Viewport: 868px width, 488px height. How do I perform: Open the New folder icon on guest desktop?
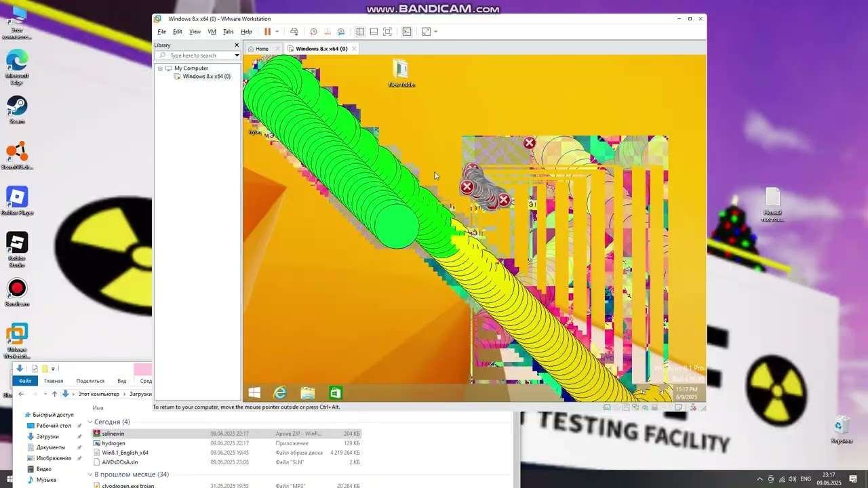pos(401,73)
